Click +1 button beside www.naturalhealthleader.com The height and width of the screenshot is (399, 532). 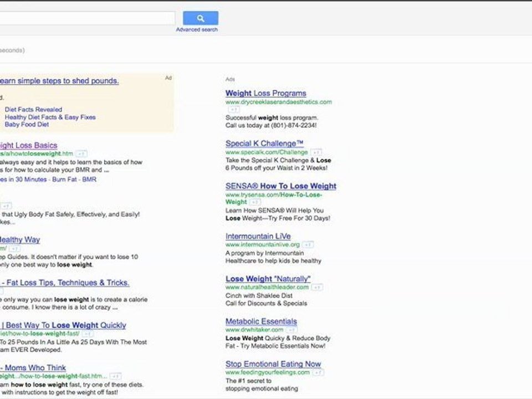coord(317,288)
